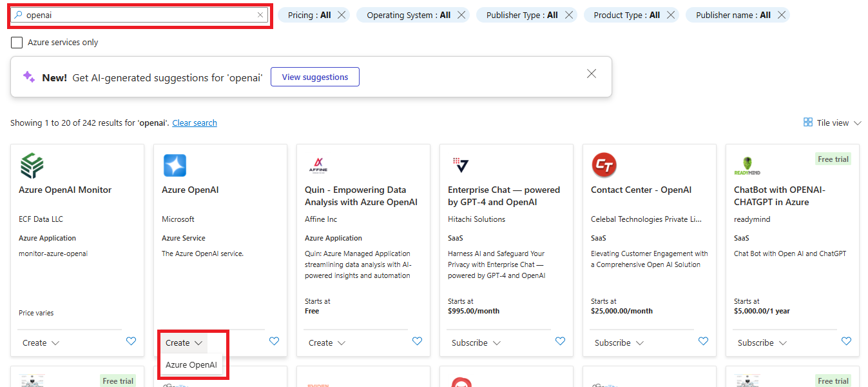Image resolution: width=868 pixels, height=387 pixels.
Task: Click the Azure OpenAI blue star icon
Action: click(x=175, y=166)
